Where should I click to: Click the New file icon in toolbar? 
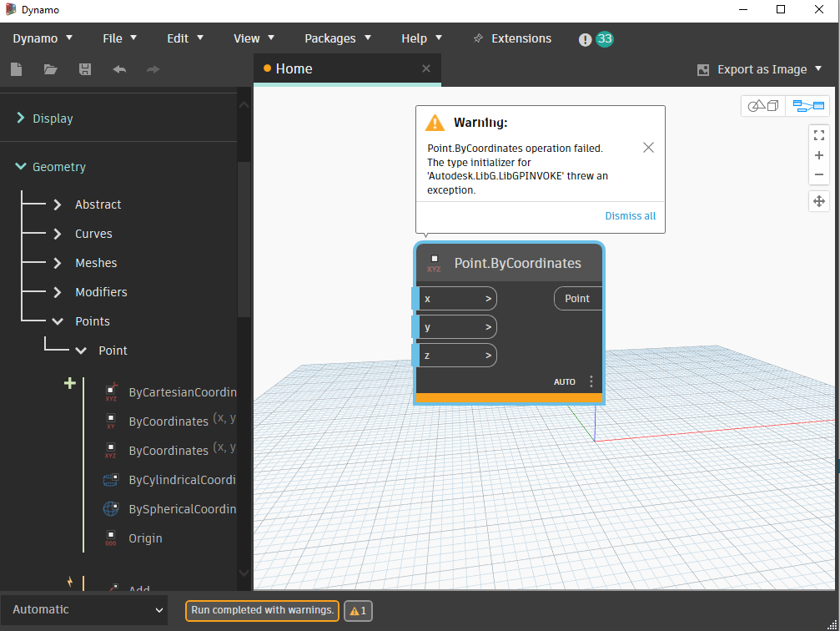17,70
